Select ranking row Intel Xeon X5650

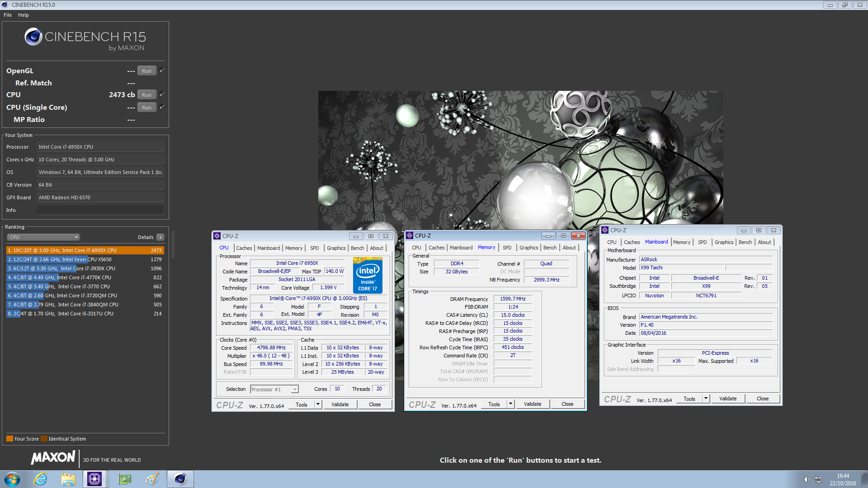85,259
